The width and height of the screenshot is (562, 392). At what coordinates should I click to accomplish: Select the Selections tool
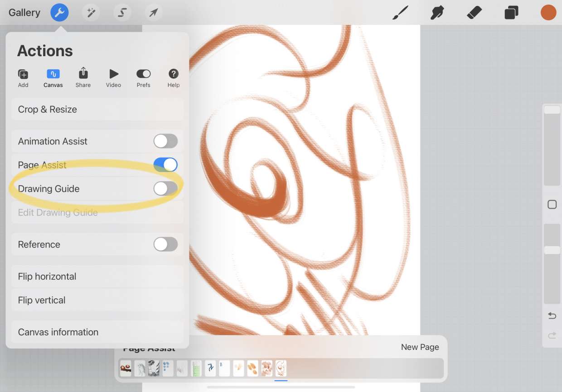[122, 12]
